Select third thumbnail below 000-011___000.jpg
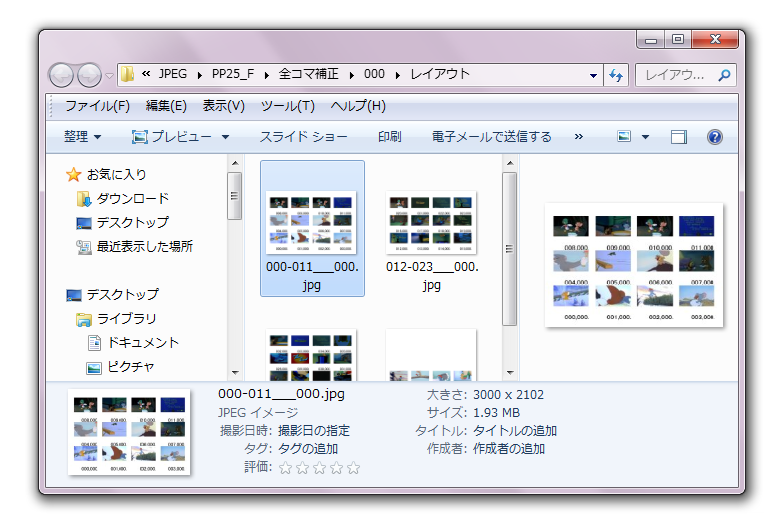This screenshot has height=525, width=780. (311, 355)
